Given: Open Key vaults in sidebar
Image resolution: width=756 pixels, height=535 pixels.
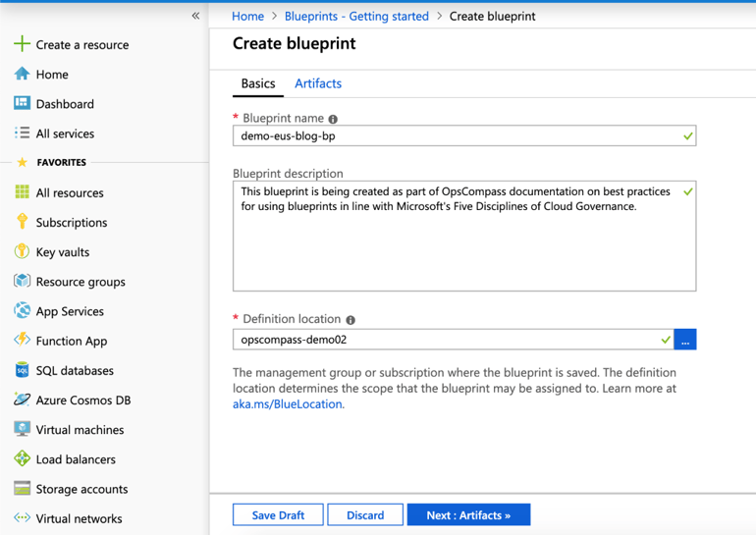Looking at the screenshot, I should (63, 252).
